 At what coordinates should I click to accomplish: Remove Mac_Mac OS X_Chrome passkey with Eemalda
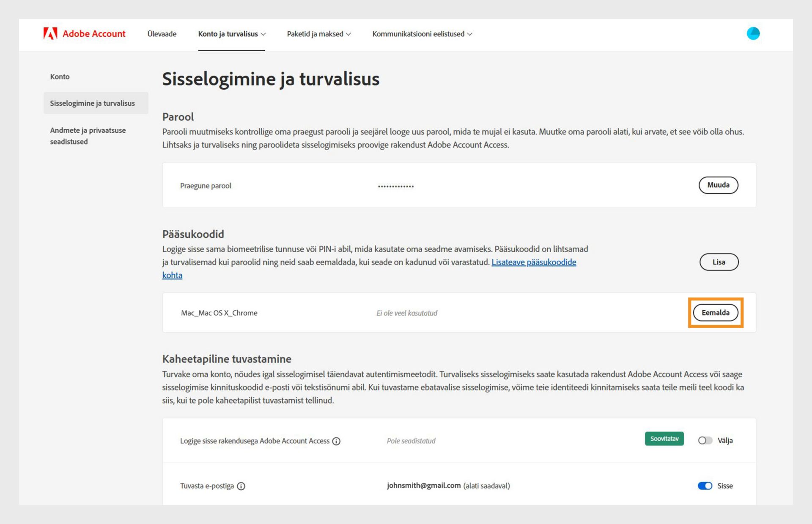[715, 313]
